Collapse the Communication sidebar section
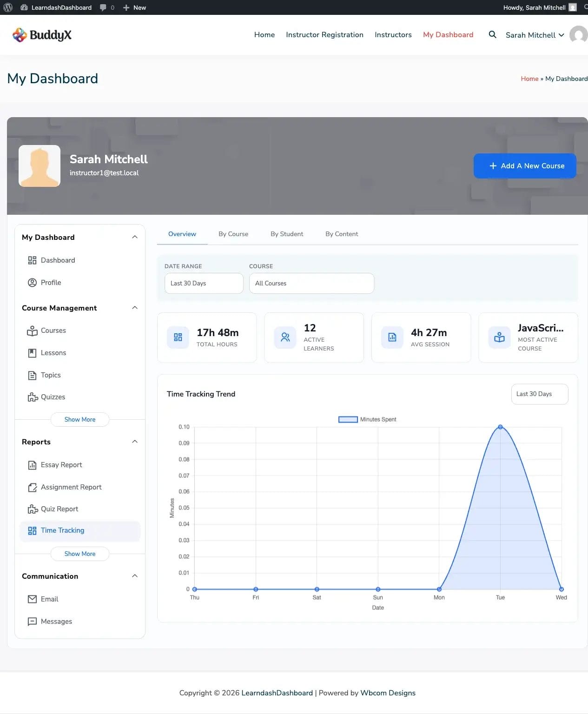The height and width of the screenshot is (714, 588). tap(135, 576)
